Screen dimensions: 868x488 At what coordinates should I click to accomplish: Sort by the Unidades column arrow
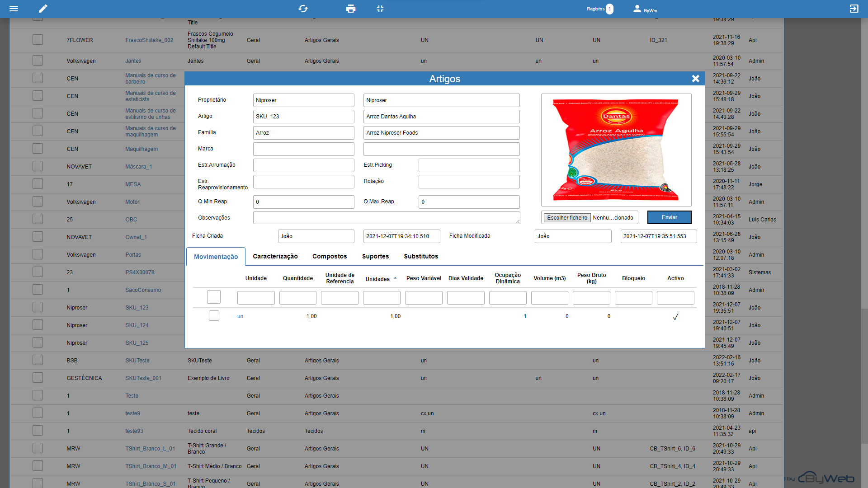(395, 278)
